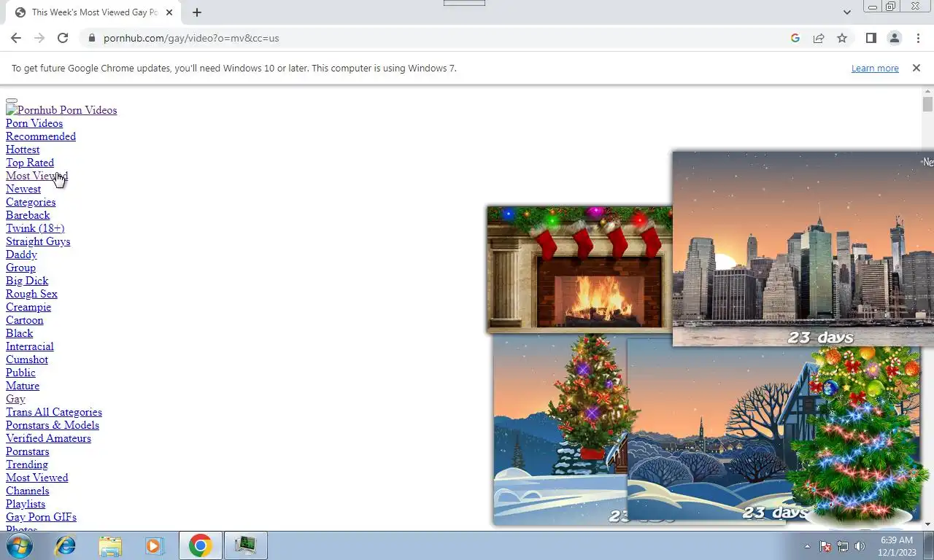Click the Google icon in the address bar
Image resolution: width=934 pixels, height=560 pixels.
[795, 38]
